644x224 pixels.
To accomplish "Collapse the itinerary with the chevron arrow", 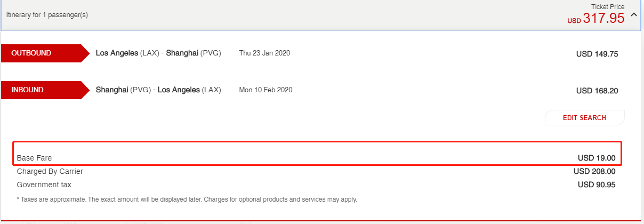I will tap(633, 15).
